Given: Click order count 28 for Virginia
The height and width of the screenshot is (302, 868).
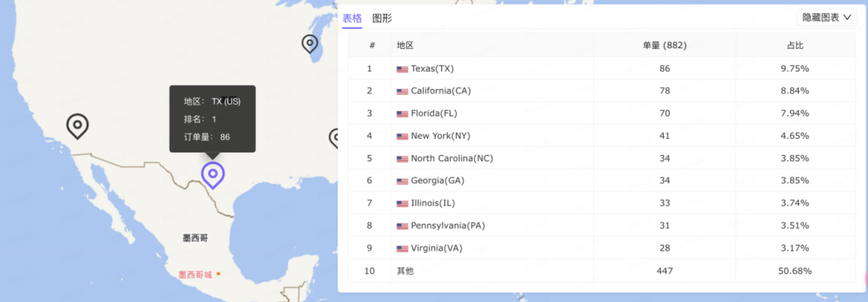Looking at the screenshot, I should [665, 248].
